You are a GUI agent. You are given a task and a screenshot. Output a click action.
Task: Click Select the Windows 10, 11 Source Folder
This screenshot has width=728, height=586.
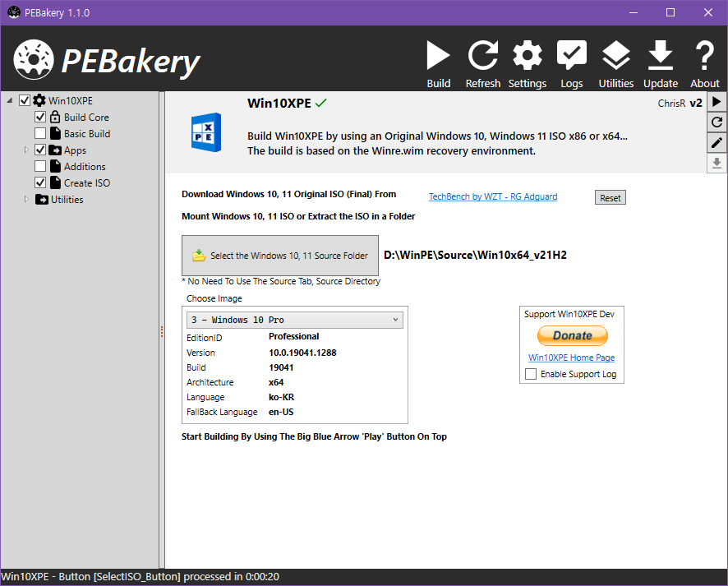(280, 256)
